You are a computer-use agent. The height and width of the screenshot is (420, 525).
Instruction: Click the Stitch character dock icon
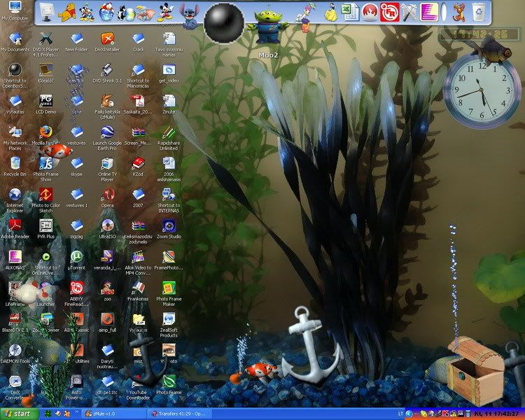point(190,15)
